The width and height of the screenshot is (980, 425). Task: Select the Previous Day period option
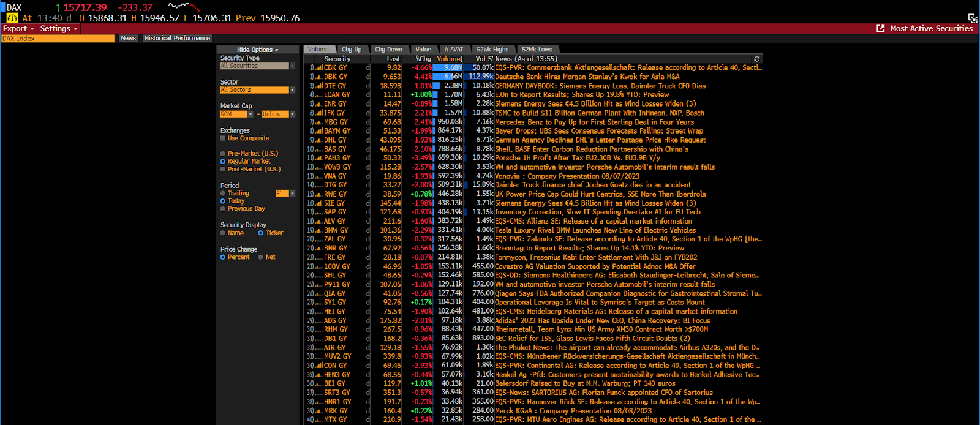pyautogui.click(x=223, y=209)
